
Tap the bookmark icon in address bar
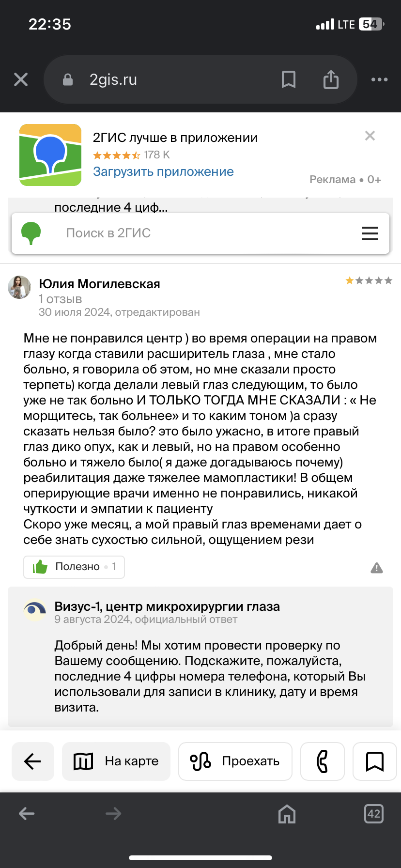pyautogui.click(x=289, y=79)
